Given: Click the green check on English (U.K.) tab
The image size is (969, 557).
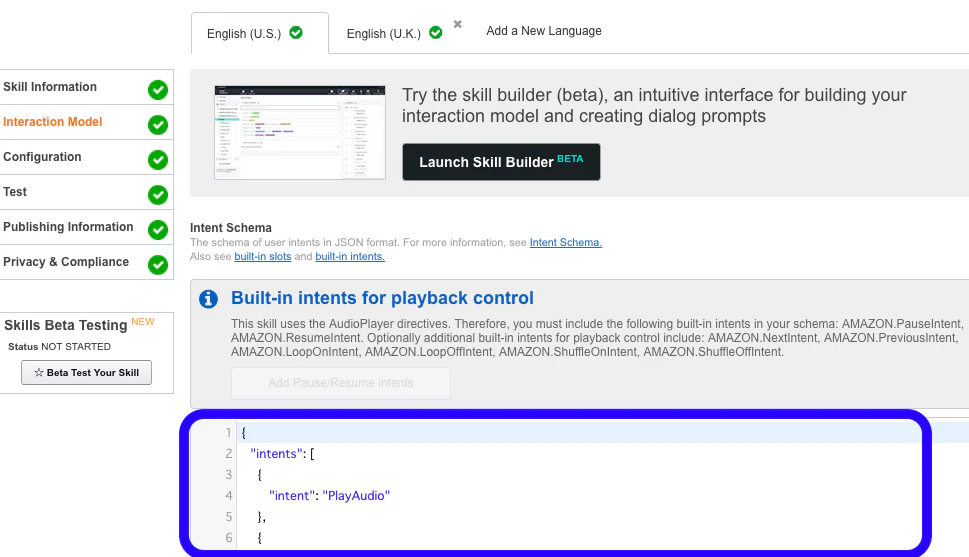Looking at the screenshot, I should click(x=436, y=32).
